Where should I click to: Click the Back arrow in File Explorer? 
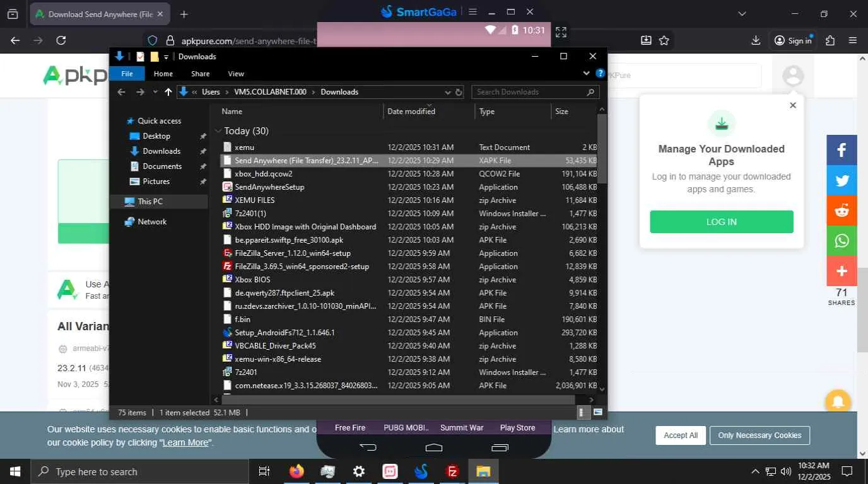pos(122,92)
